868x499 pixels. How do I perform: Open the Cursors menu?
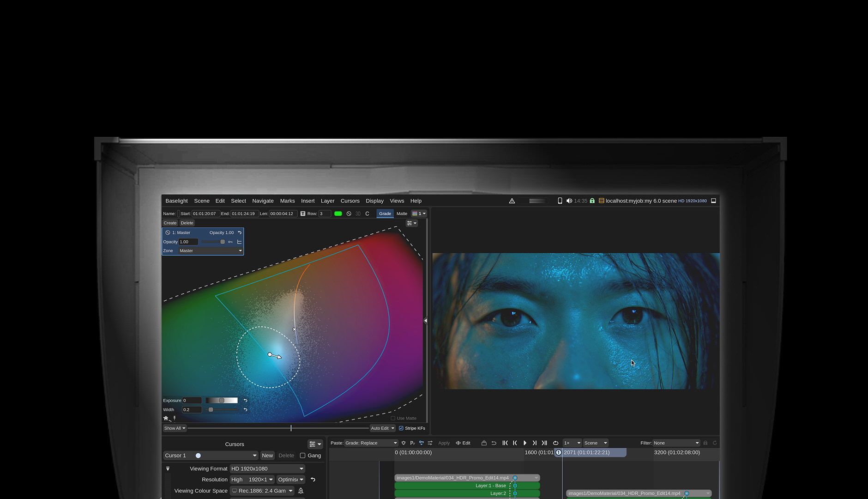pyautogui.click(x=350, y=201)
